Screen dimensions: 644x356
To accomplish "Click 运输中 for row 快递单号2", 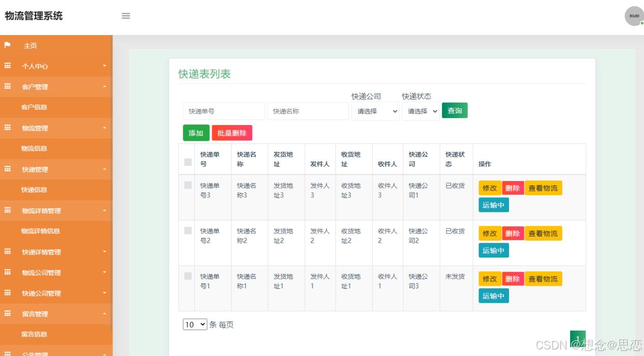I will [494, 250].
